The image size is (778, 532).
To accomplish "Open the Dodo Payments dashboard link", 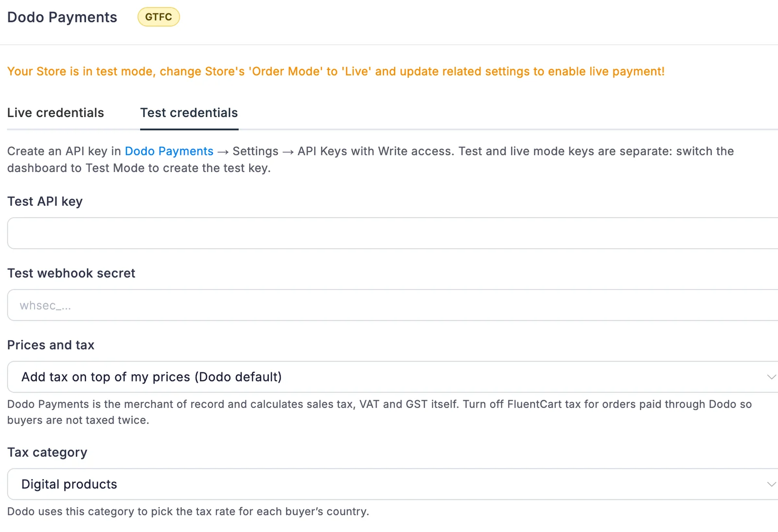I will (x=169, y=151).
